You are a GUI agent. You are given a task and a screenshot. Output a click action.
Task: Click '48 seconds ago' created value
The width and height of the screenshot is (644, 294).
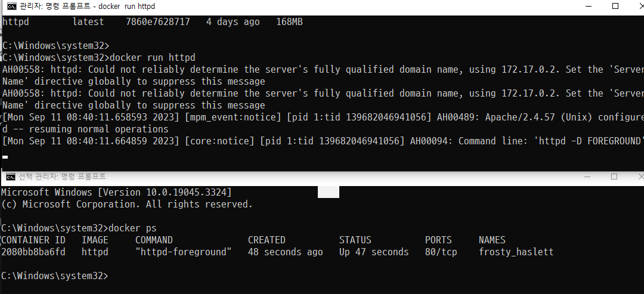286,252
